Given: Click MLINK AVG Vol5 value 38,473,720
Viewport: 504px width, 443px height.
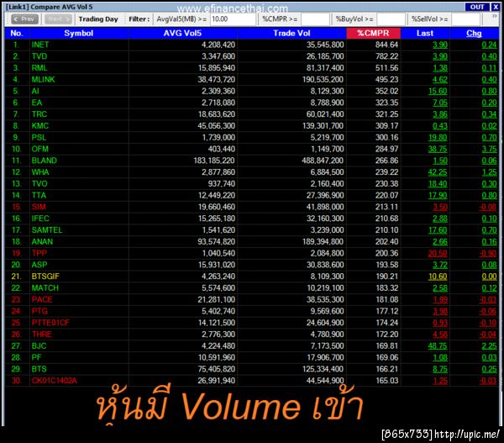Looking at the screenshot, I should pos(217,80).
